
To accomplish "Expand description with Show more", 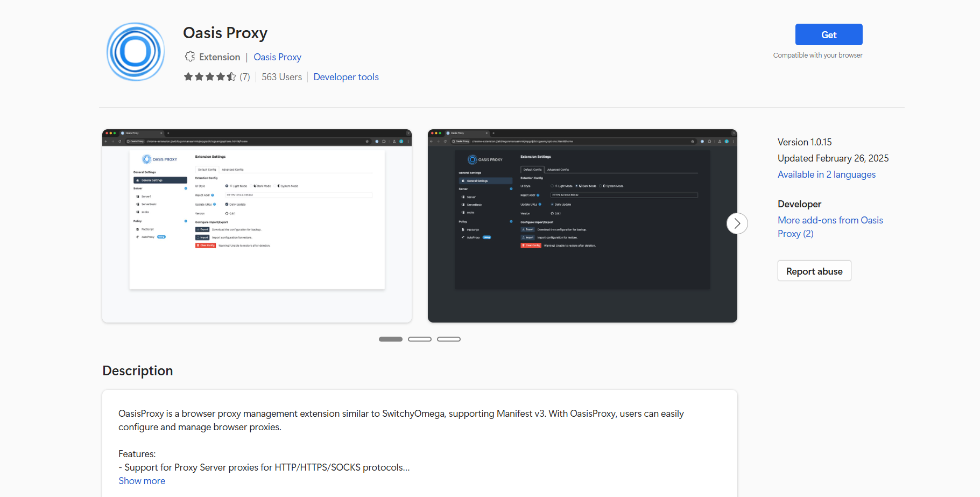I will [x=142, y=481].
